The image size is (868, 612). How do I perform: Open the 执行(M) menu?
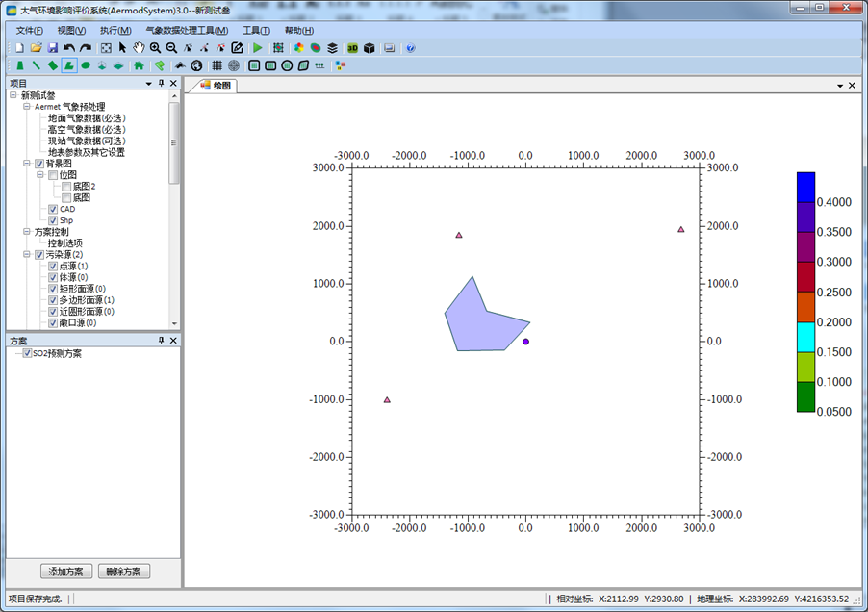[115, 30]
